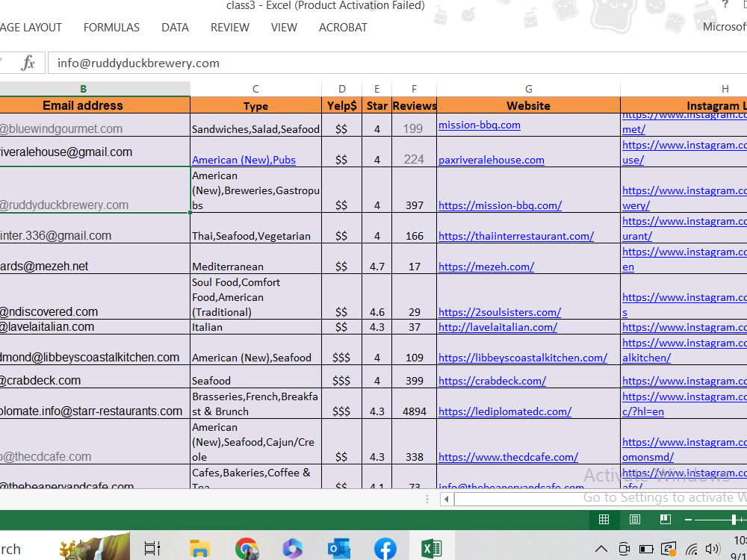Open the REVIEW ribbon tab
The height and width of the screenshot is (560, 747).
(229, 28)
